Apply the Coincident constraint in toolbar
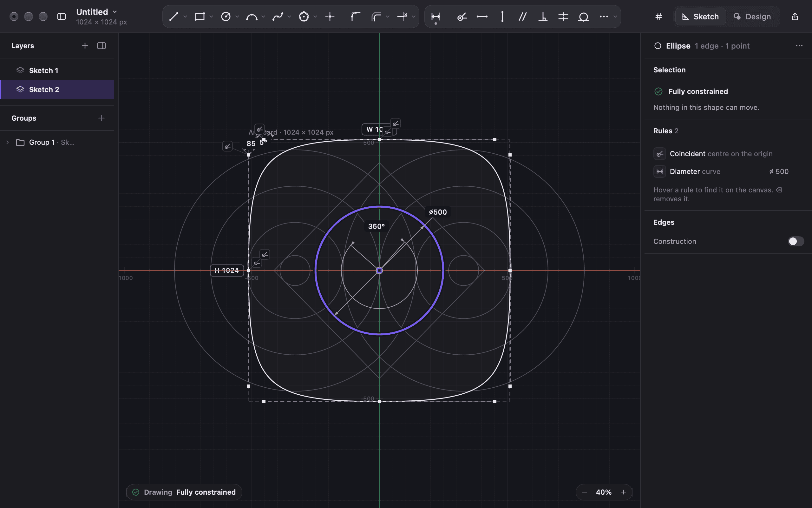The height and width of the screenshot is (508, 812). [462, 17]
